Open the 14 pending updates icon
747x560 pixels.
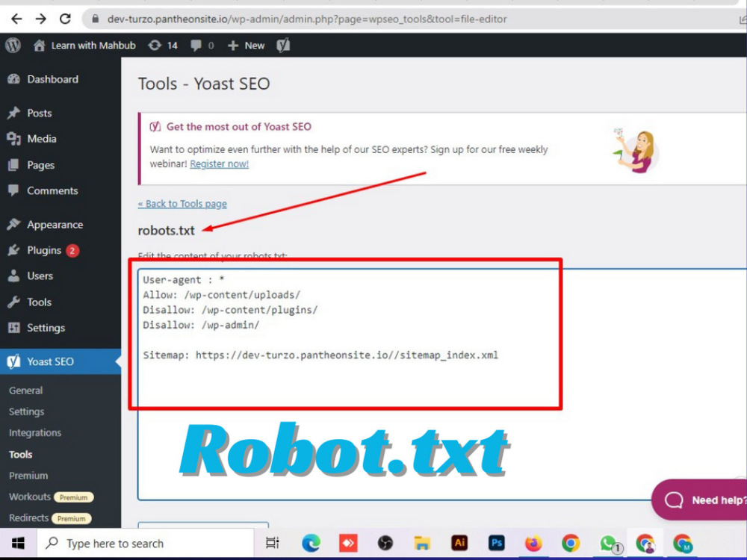[155, 46]
